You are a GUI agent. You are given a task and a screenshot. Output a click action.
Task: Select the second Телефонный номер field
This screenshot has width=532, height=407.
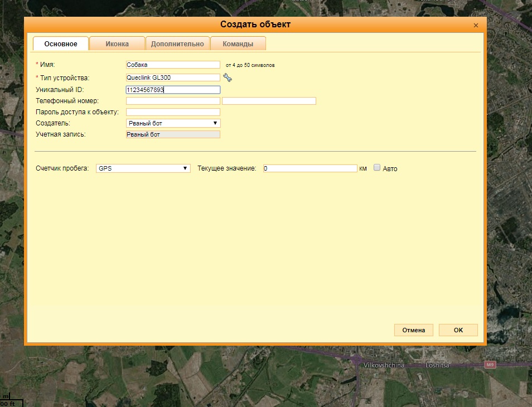pos(269,101)
